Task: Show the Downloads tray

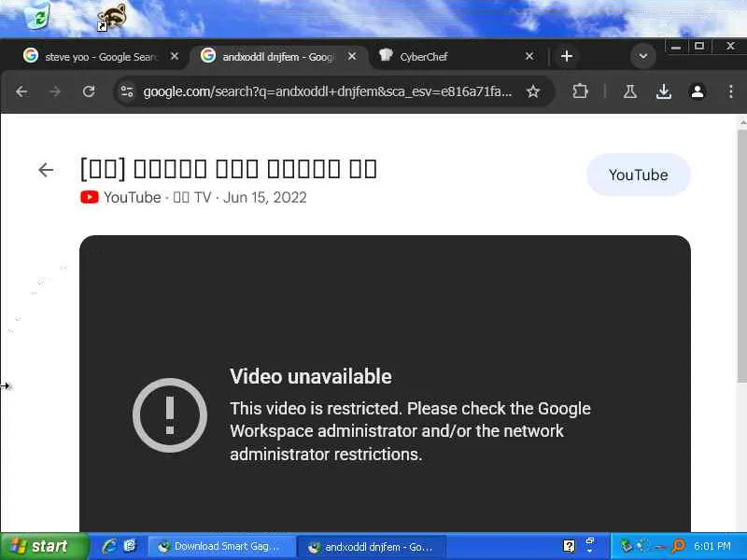Action: pyautogui.click(x=664, y=91)
